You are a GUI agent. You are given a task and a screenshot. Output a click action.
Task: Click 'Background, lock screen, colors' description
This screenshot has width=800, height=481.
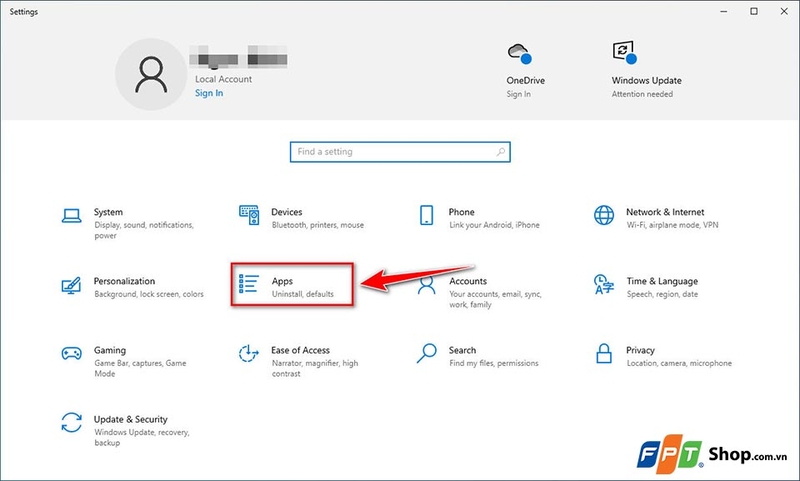(x=149, y=294)
